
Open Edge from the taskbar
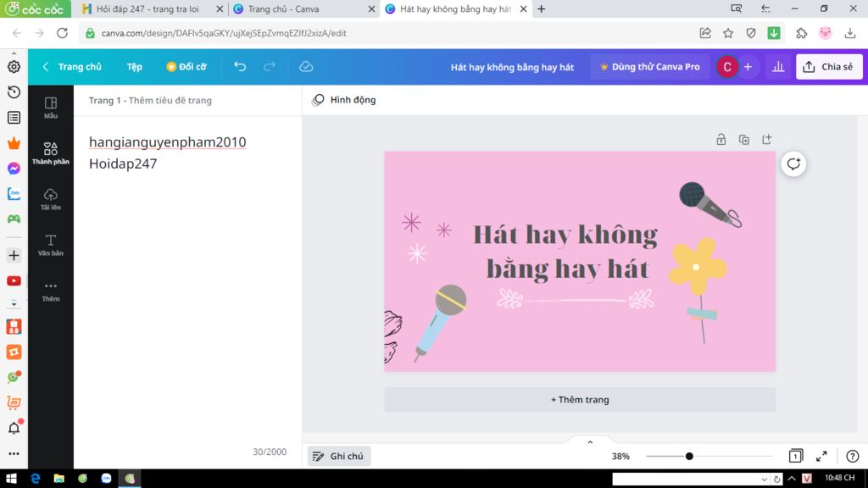[x=35, y=479]
